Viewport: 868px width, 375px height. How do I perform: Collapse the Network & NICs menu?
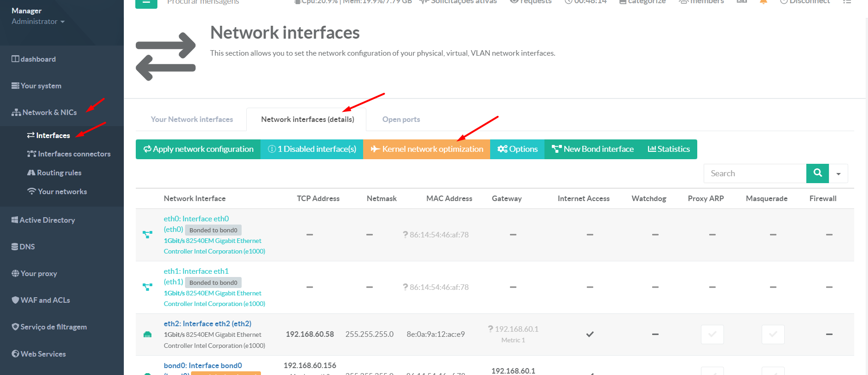[x=49, y=112]
